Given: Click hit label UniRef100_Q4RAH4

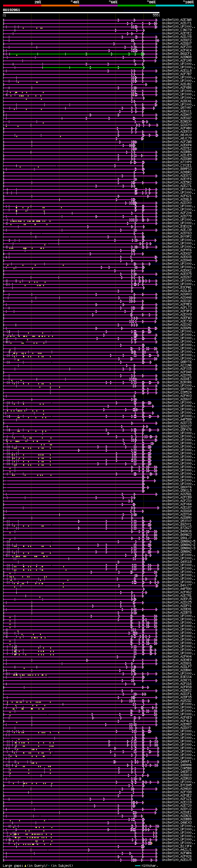Looking at the screenshot, I should click(177, 765).
